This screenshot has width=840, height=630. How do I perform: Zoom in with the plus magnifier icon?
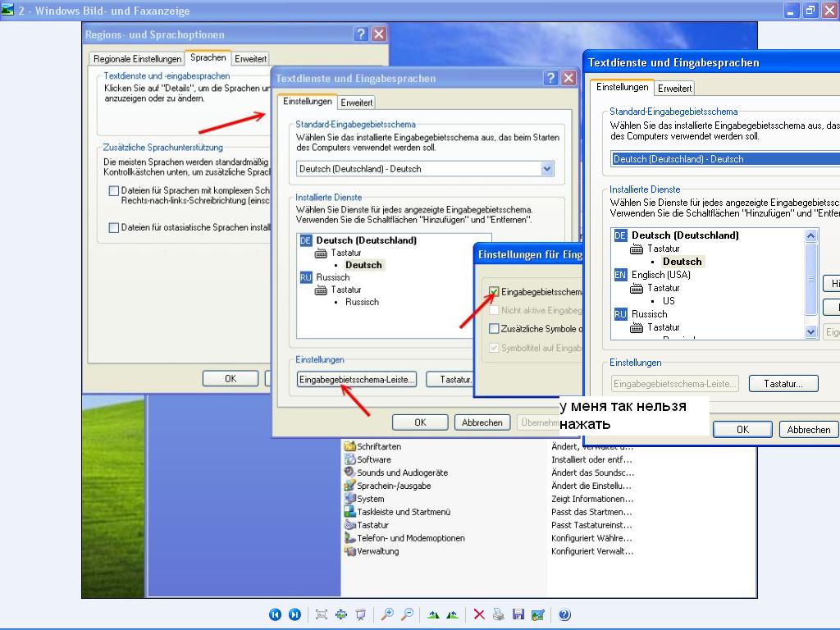[x=387, y=614]
